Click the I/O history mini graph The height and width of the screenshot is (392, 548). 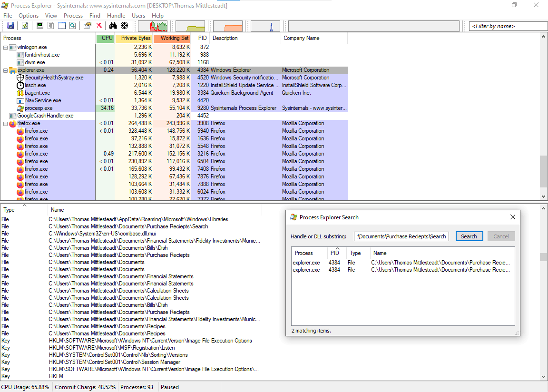coord(265,26)
